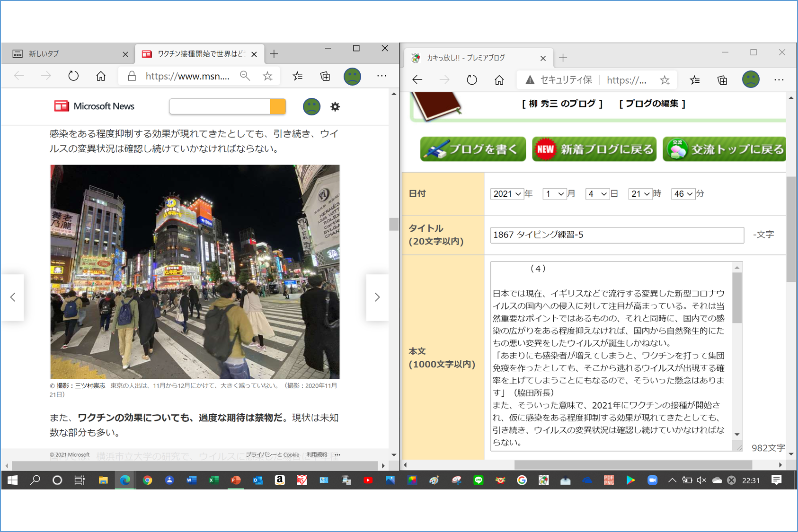
Task: Open favorites list in left browser
Action: pyautogui.click(x=298, y=76)
